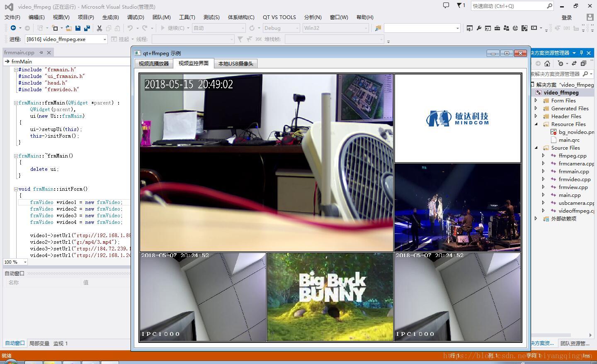Click the frmMain scope navigation bar
Viewport: 597px width, 364px height.
tap(66, 61)
